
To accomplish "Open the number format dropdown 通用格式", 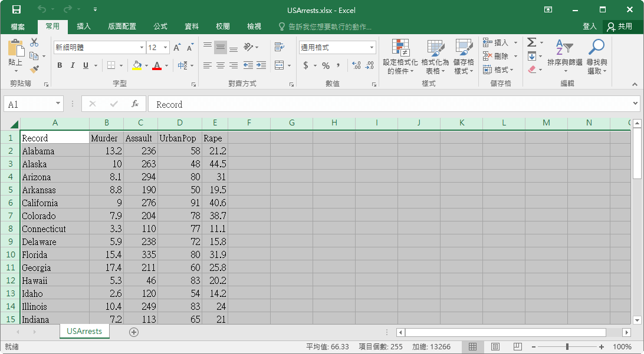I will 372,48.
